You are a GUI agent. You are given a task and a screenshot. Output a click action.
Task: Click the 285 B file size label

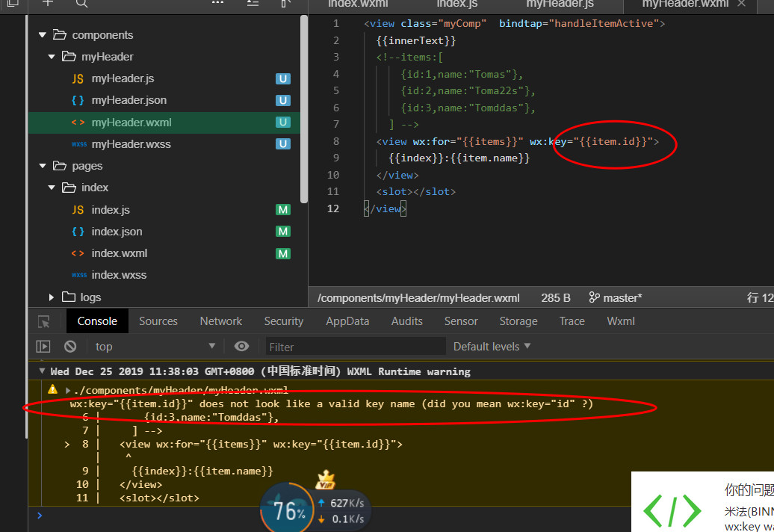(x=555, y=298)
